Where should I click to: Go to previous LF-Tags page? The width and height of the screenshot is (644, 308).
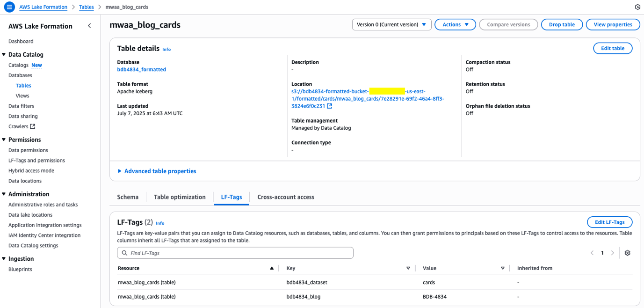pos(592,253)
